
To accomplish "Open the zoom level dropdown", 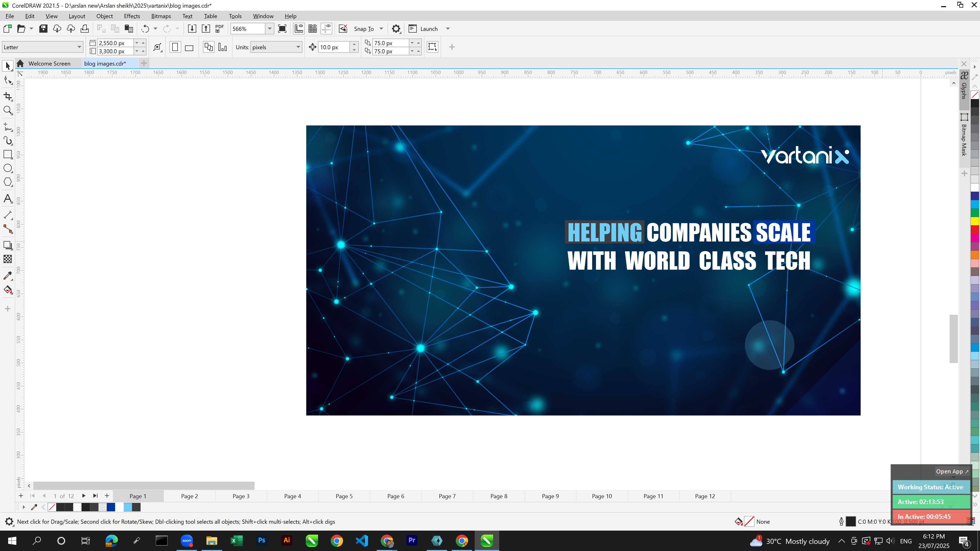I will (270, 29).
